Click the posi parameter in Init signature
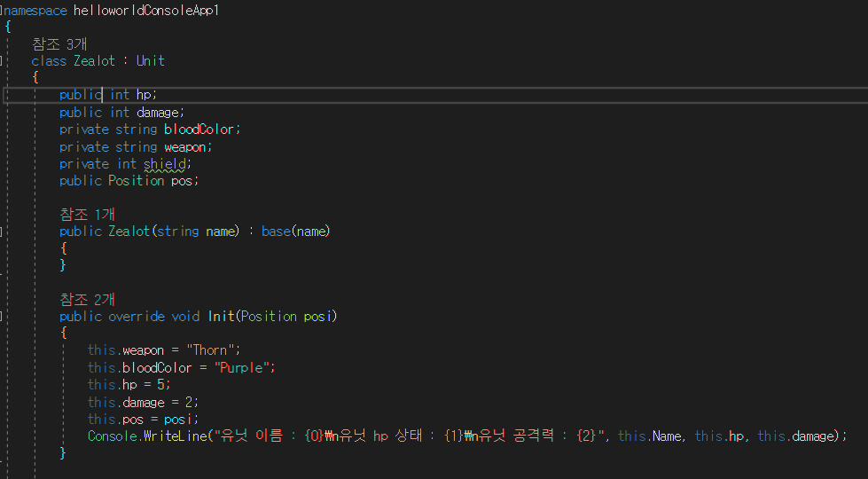Screen dimensions: 868x479 click(x=317, y=317)
